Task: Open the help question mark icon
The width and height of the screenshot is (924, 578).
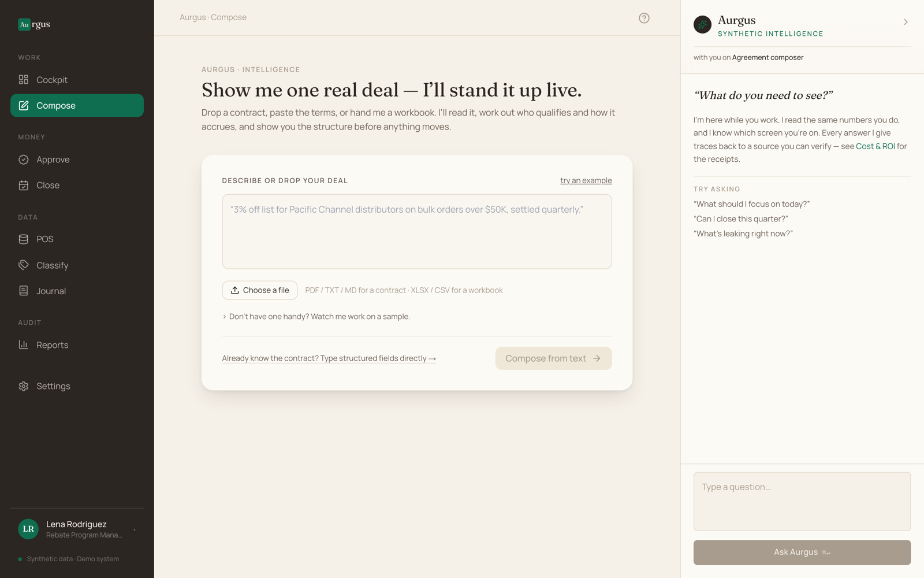Action: point(644,18)
